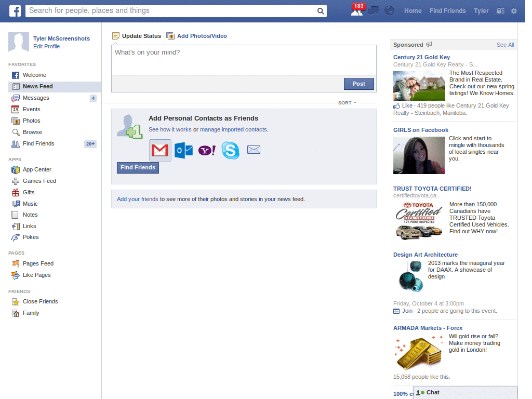Expand the SORT dropdown

point(347,103)
